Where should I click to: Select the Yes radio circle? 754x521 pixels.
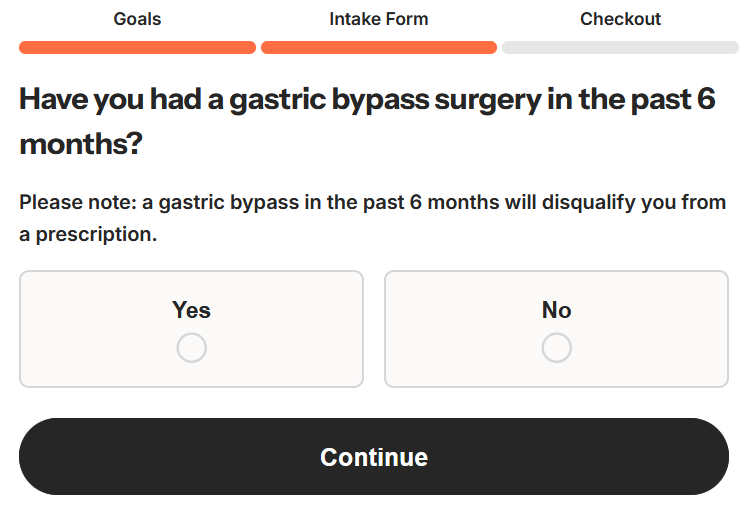pos(191,348)
